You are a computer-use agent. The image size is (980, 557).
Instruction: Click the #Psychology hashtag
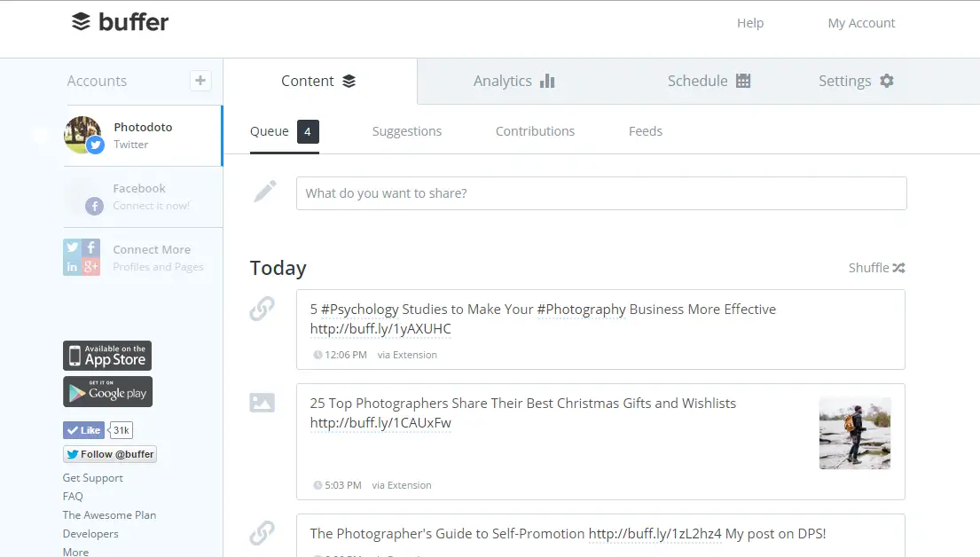coord(359,310)
